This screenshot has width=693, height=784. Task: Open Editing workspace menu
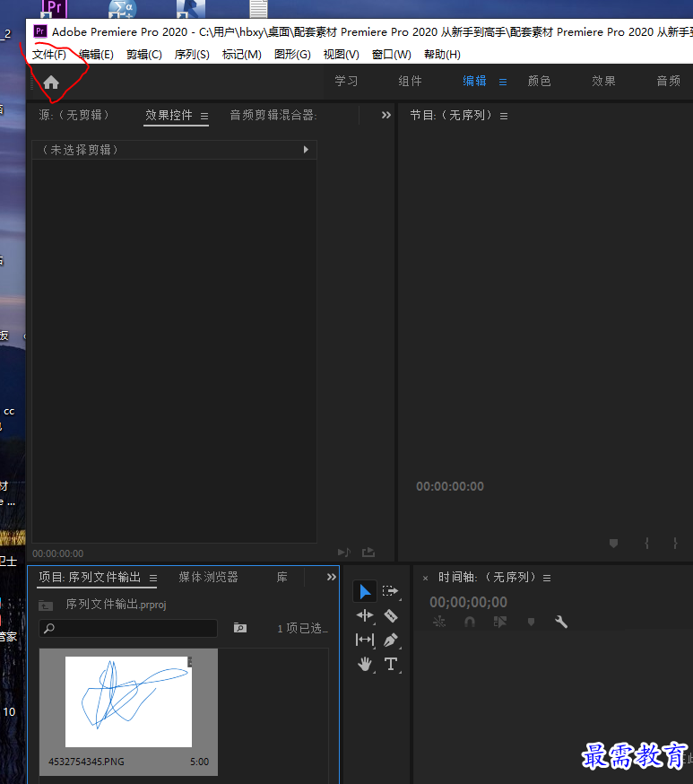pos(503,82)
